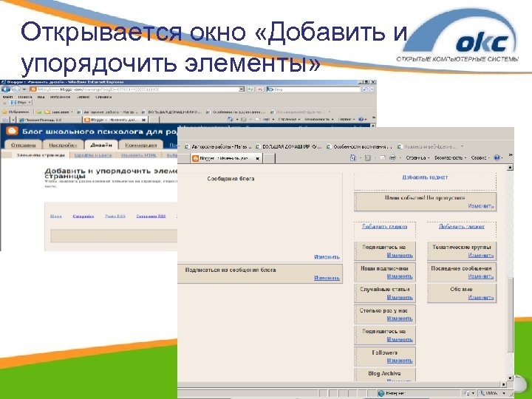Switch to the first tab in rear window
The height and width of the screenshot is (399, 532).
tap(50, 120)
